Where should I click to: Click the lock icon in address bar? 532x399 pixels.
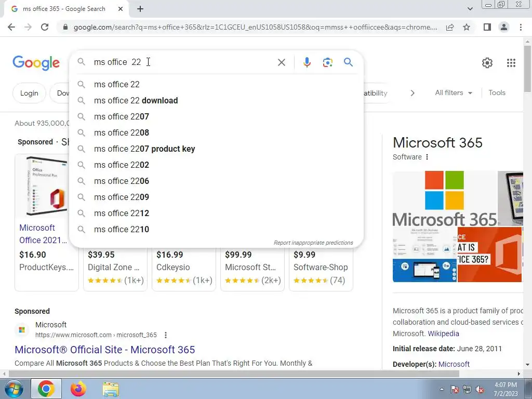pyautogui.click(x=65, y=27)
